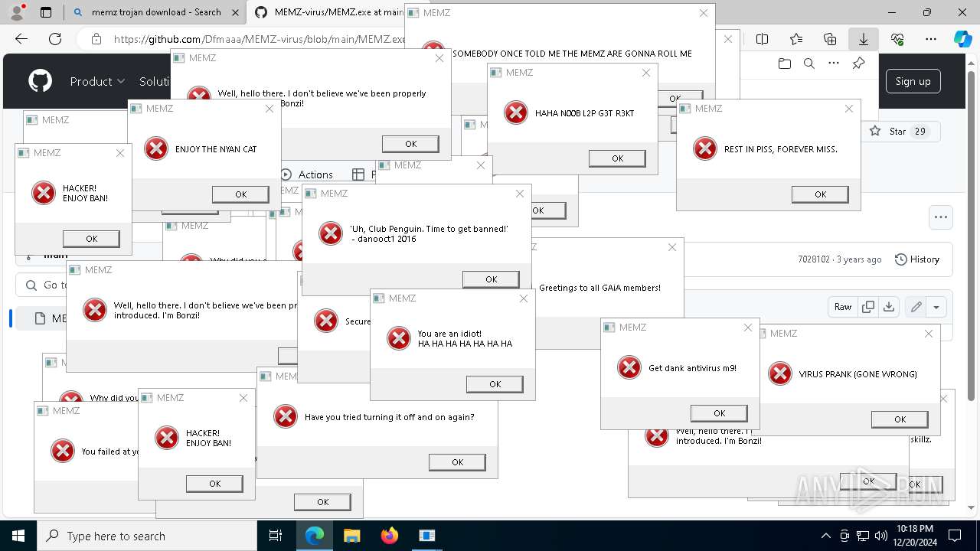Download the raw MEMZ.exe file
Image resolution: width=980 pixels, height=551 pixels.
point(888,307)
